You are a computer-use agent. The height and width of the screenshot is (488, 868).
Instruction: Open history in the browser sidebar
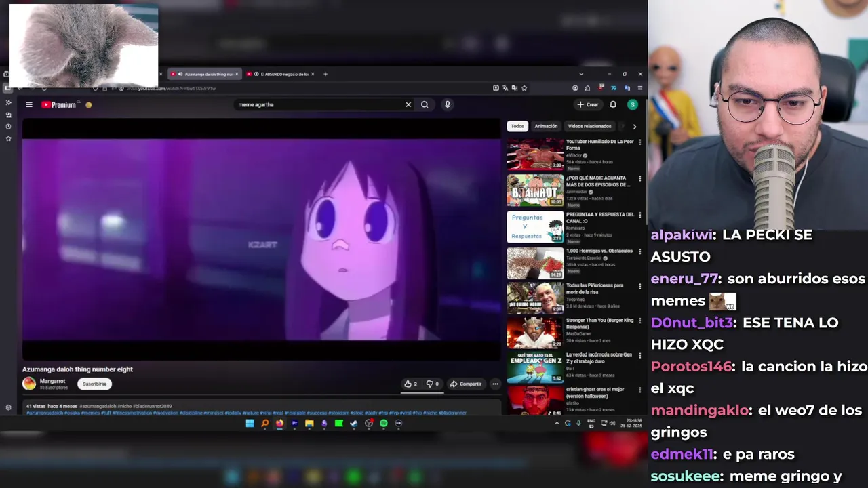[8, 127]
